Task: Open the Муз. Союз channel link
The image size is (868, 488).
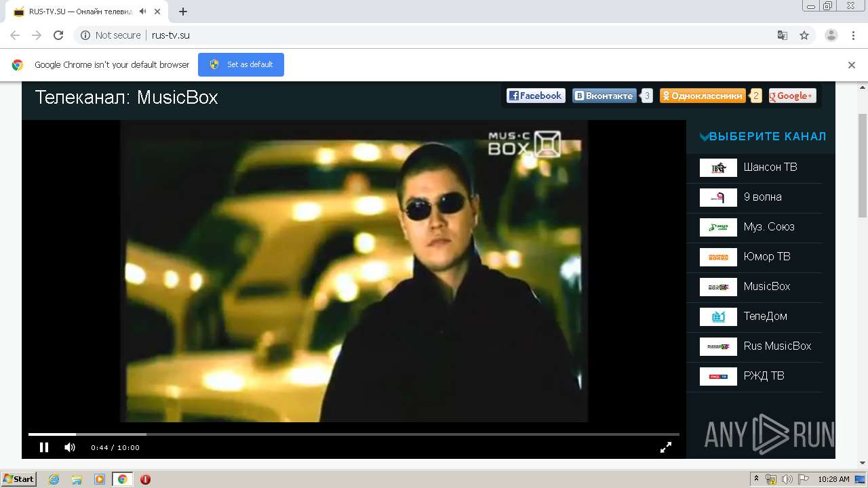Action: pyautogui.click(x=769, y=227)
